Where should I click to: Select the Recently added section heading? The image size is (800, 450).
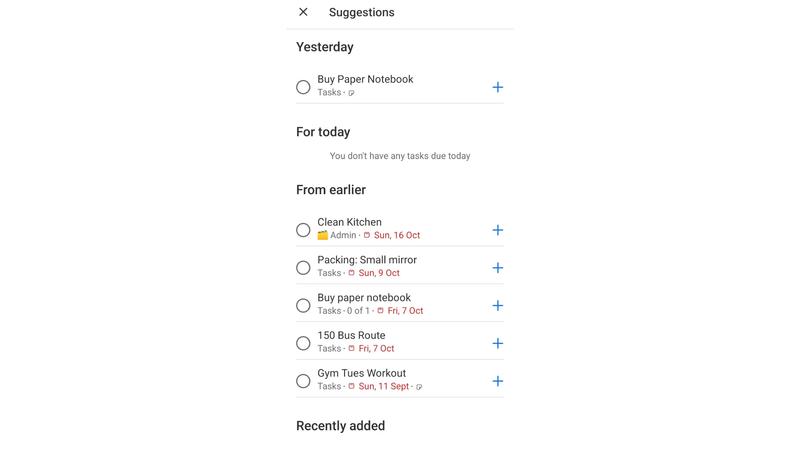(x=340, y=426)
